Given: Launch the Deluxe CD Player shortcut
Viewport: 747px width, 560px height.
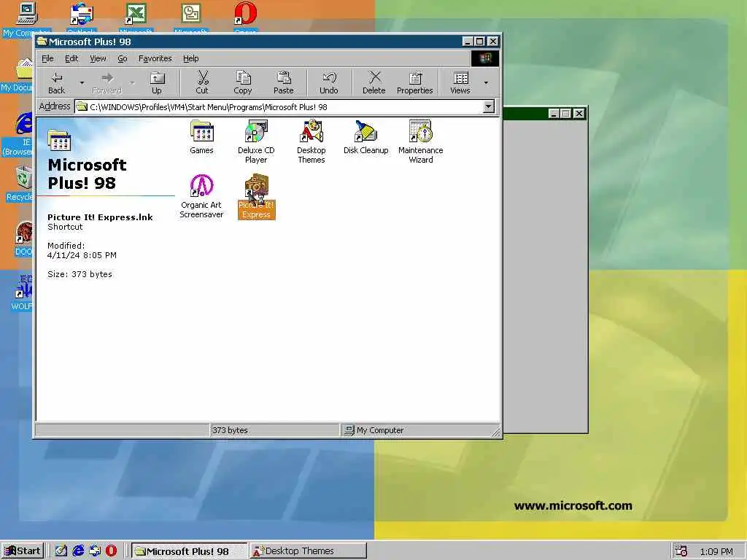Looking at the screenshot, I should (x=256, y=142).
